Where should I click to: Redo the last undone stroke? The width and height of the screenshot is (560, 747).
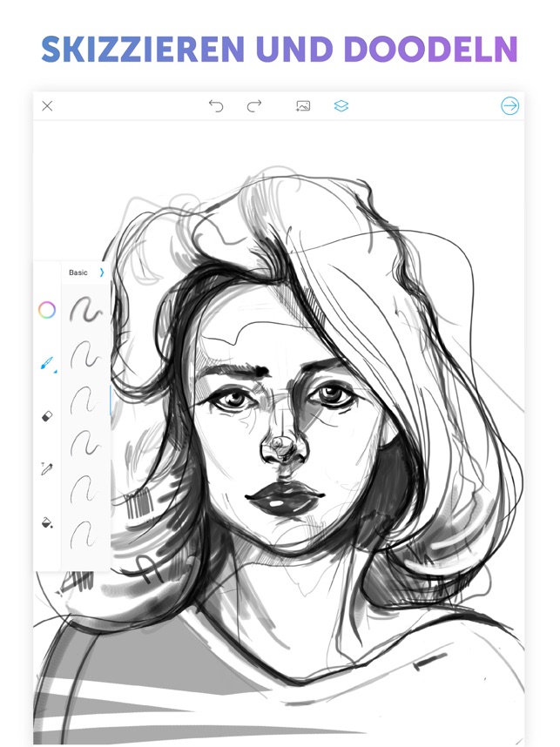pos(254,105)
